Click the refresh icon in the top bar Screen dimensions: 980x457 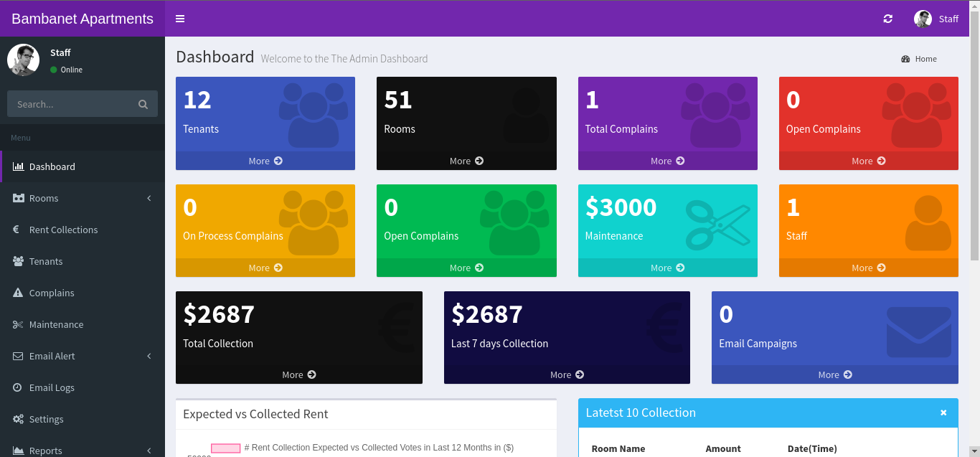(888, 19)
